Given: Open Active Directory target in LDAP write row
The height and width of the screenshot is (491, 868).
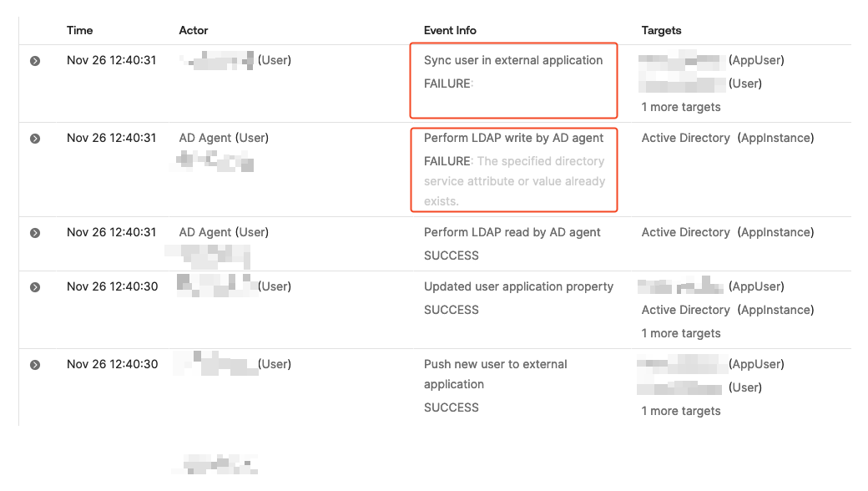Looking at the screenshot, I should point(685,138).
